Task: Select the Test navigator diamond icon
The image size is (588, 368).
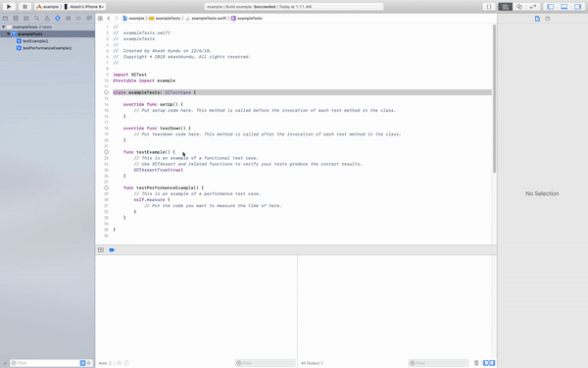Action: click(58, 18)
